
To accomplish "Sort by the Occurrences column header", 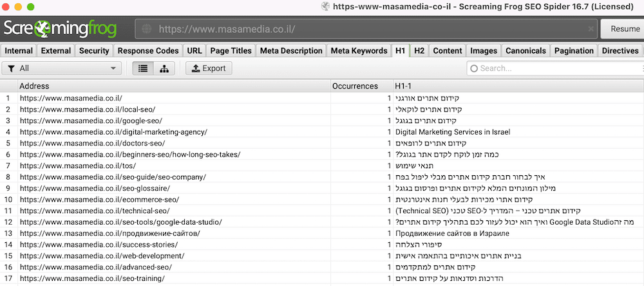I will pyautogui.click(x=361, y=86).
